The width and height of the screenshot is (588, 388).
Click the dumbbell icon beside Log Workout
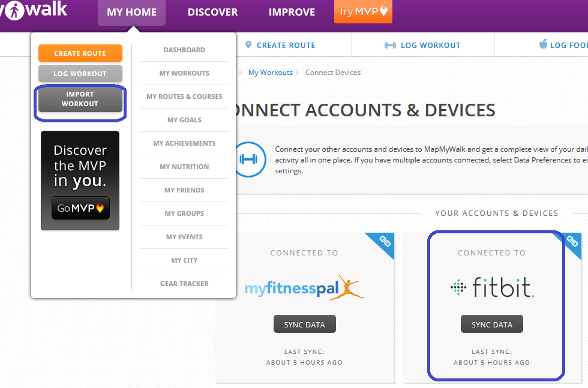pos(390,45)
